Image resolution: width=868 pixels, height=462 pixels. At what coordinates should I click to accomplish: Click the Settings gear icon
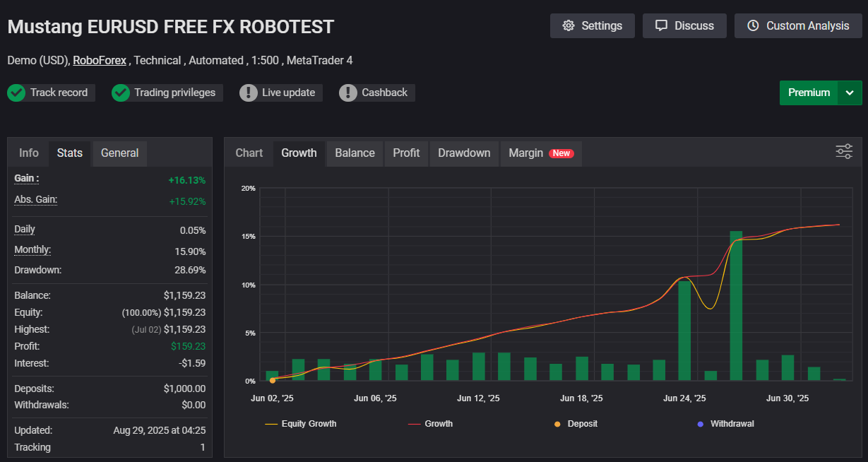point(569,26)
